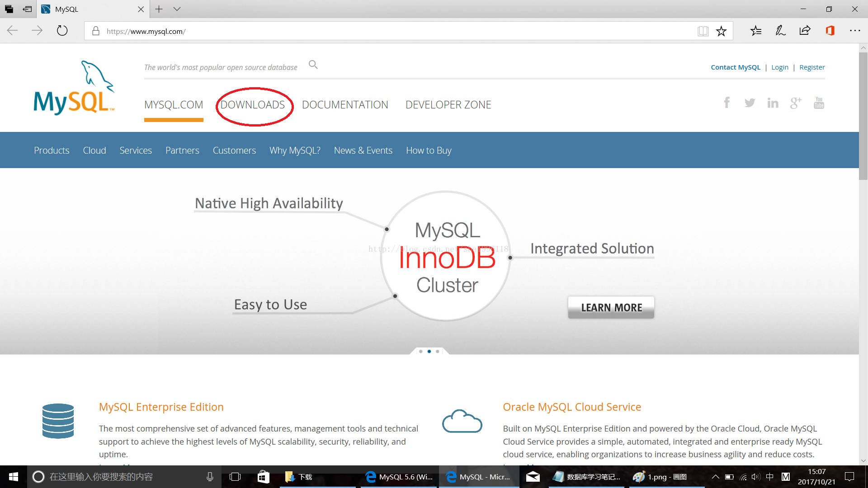868x488 pixels.
Task: Open a new browser tab
Action: 159,9
